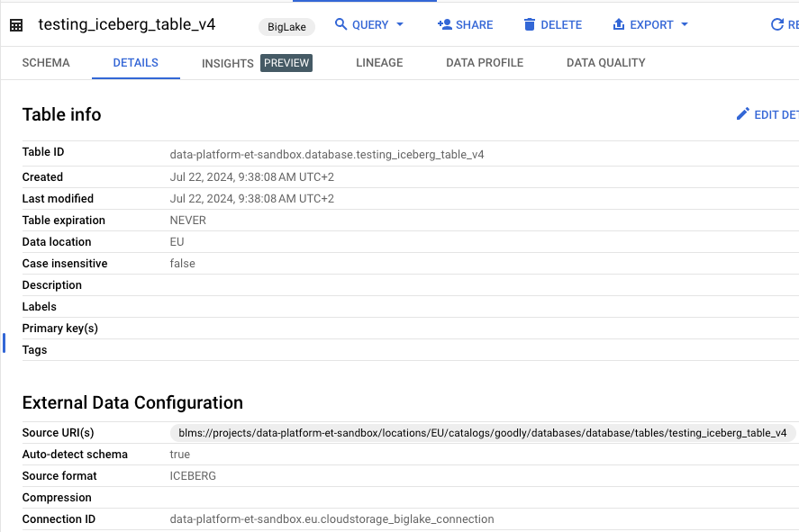Click the Labels row label
Image resolution: width=799 pixels, height=532 pixels.
[39, 306]
